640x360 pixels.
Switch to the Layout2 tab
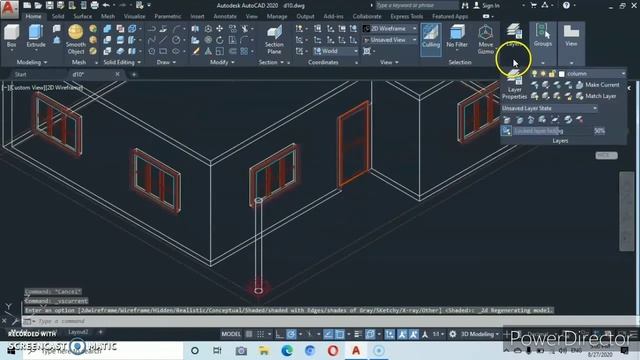78,332
